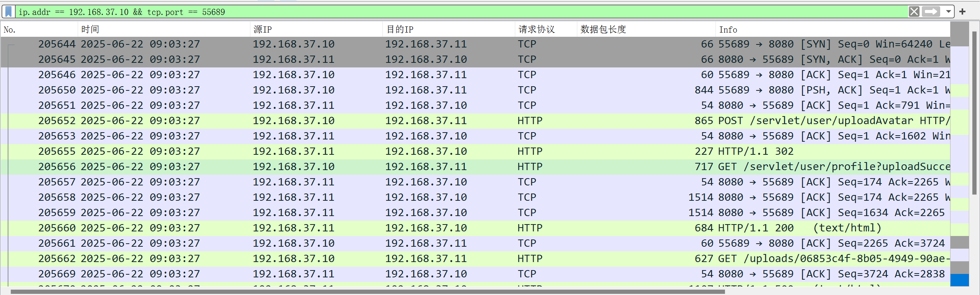
Task: Click inside the display filter text field
Action: (459, 12)
